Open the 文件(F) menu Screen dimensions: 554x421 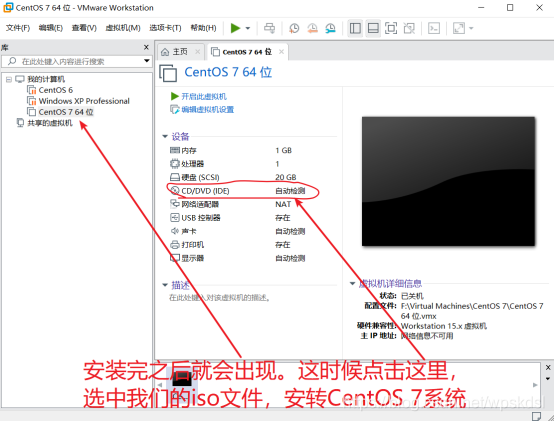(18, 28)
